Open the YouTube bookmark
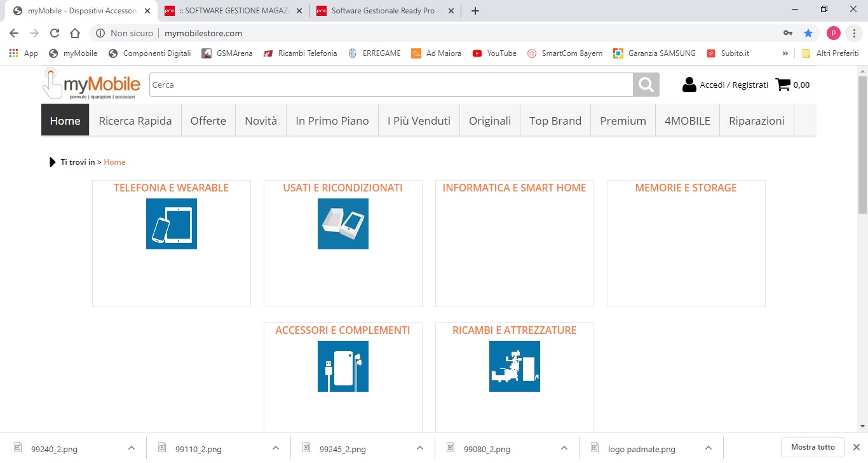The image size is (868, 463). [494, 53]
